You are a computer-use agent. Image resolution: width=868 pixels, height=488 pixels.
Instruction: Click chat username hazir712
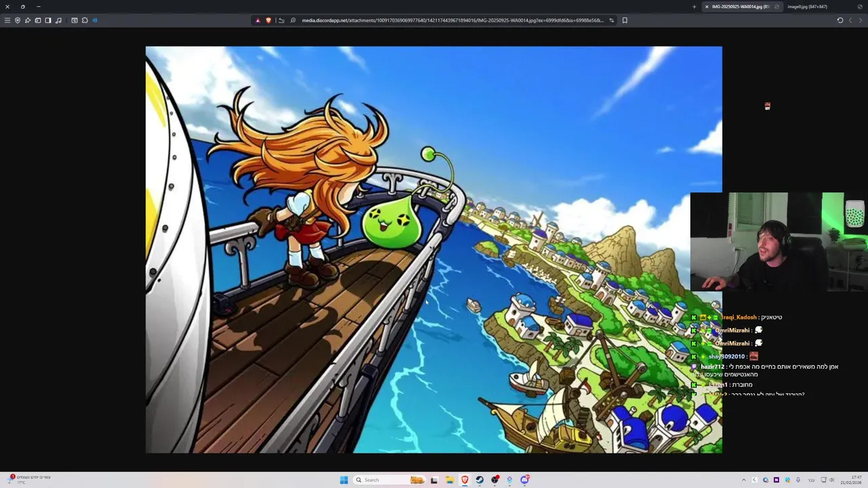(713, 367)
